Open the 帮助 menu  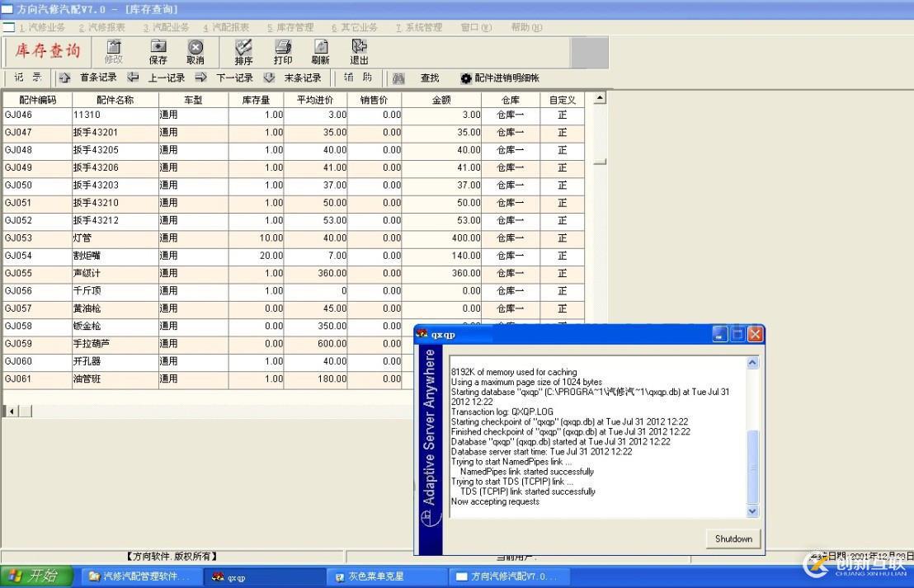(x=525, y=27)
